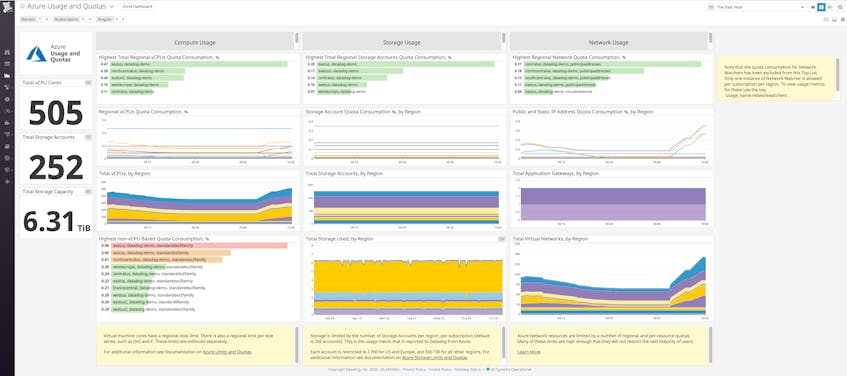
Task: Expand the dashboard title dropdown chevron
Action: click(x=111, y=6)
